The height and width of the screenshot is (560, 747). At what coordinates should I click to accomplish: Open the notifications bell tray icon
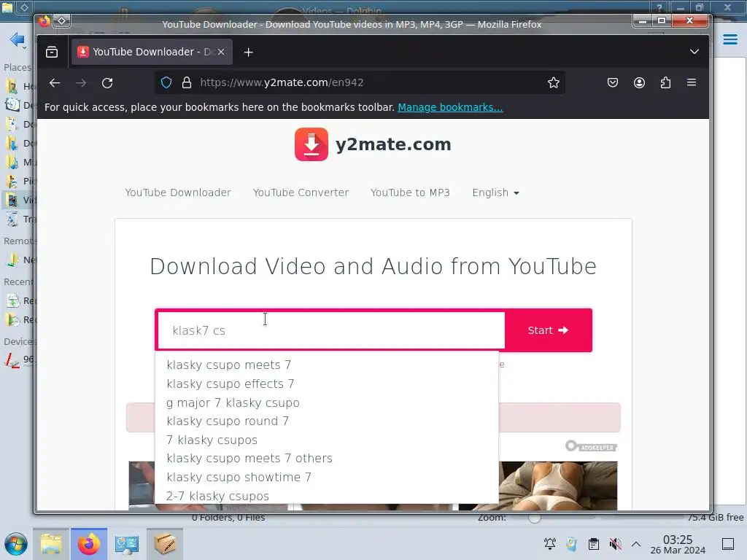tap(550, 544)
